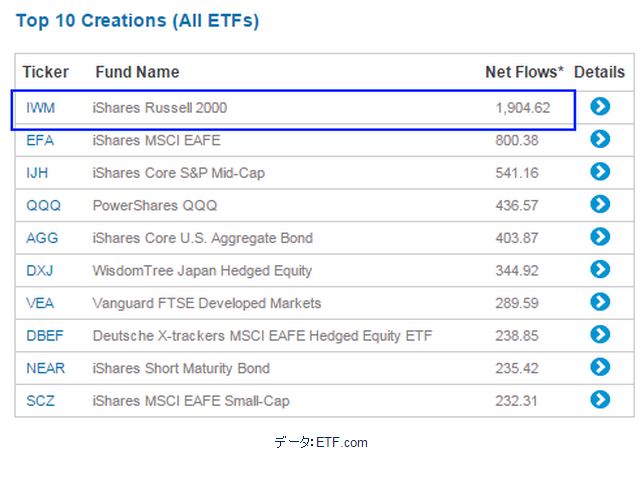The width and height of the screenshot is (643, 477).
Task: Click the NEAR ticker link
Action: click(45, 368)
